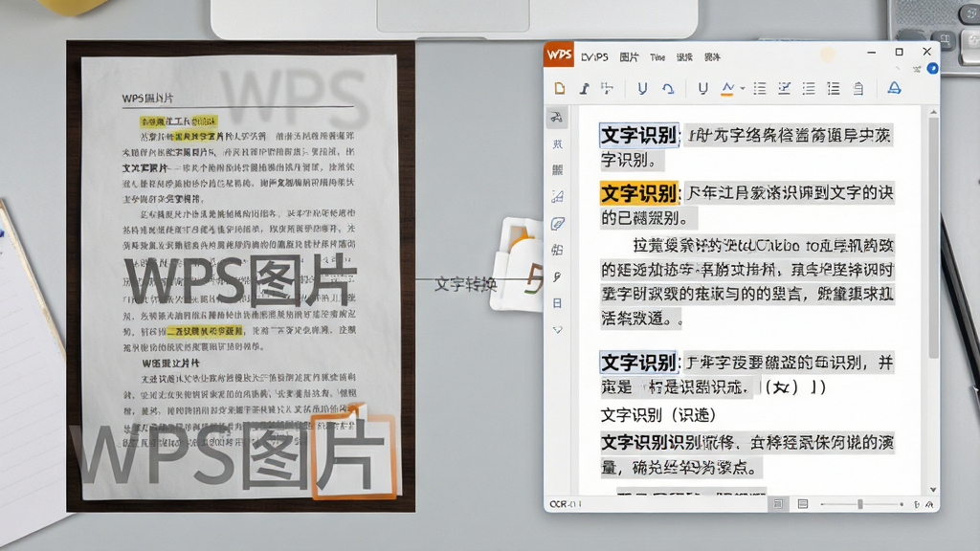
Task: Click the yellow highlighted title on scanned page
Action: click(178, 121)
